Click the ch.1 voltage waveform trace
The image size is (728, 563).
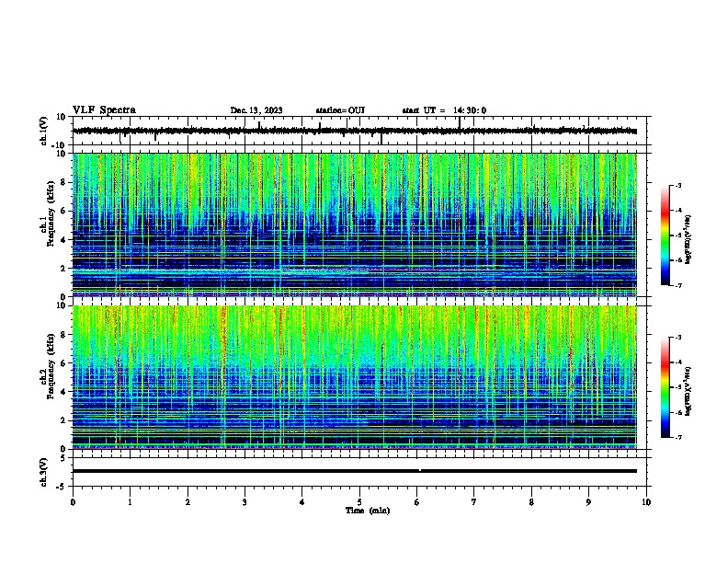tap(355, 131)
